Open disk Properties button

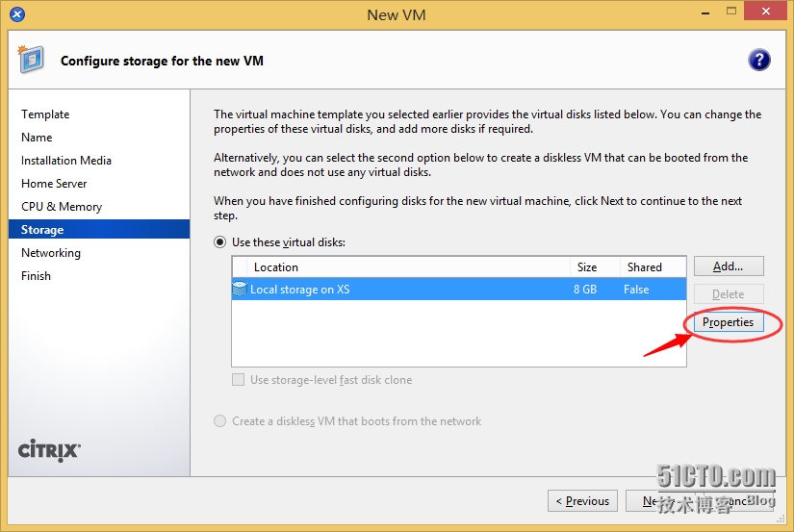point(728,322)
